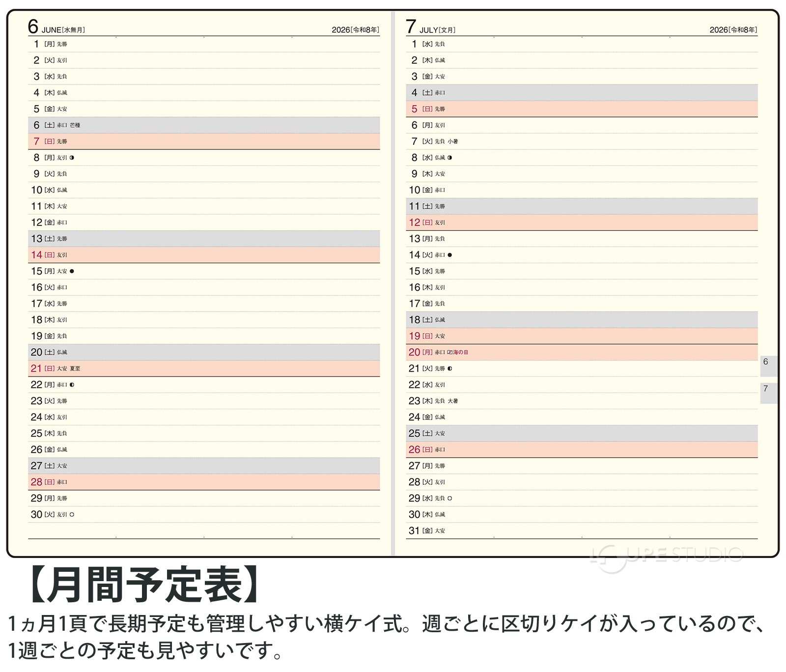Click the half-moon icon on July 8
This screenshot has width=786, height=672.
pyautogui.click(x=449, y=158)
